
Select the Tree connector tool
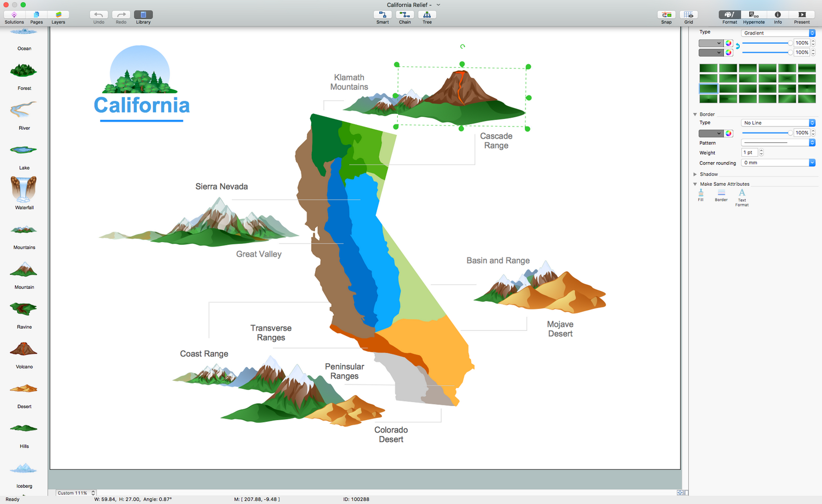point(427,18)
